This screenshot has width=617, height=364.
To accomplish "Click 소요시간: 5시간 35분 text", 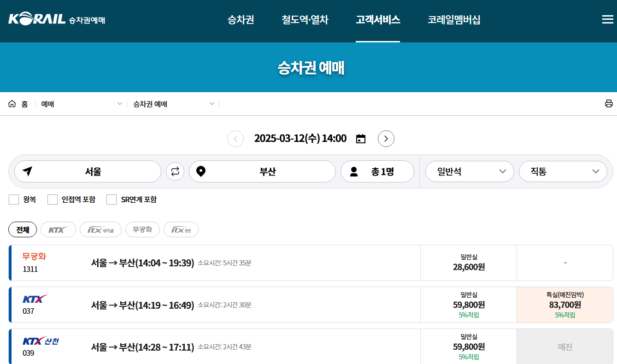I will coord(224,263).
